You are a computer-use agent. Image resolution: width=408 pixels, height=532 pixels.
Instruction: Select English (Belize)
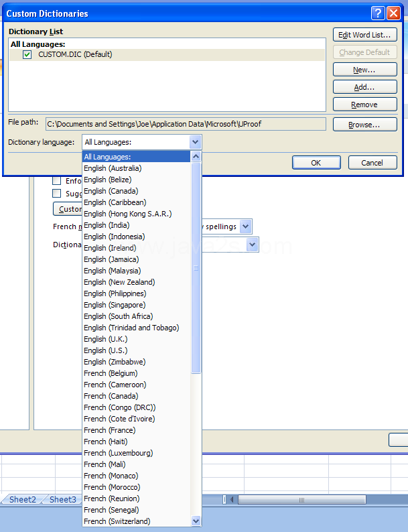(137, 180)
